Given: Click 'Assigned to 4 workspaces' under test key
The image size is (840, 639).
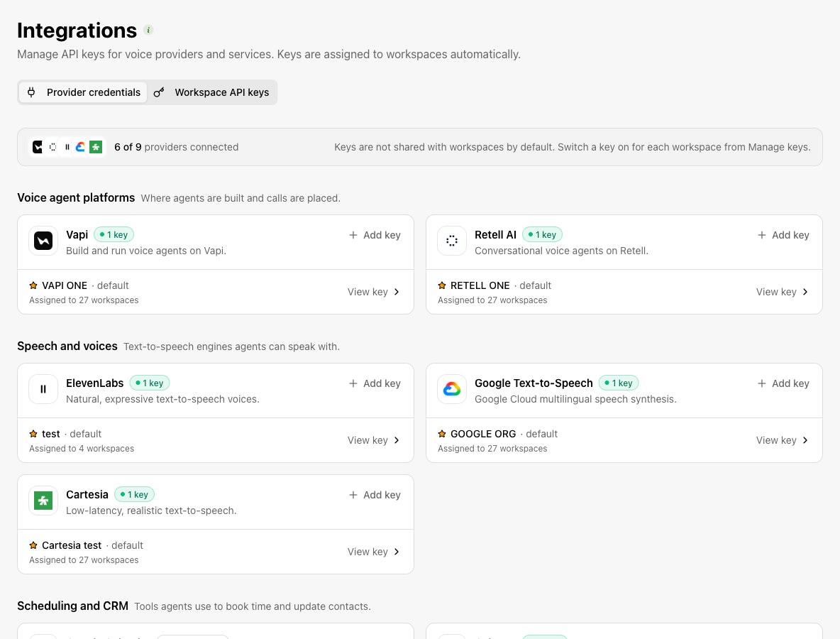Looking at the screenshot, I should pos(82,449).
